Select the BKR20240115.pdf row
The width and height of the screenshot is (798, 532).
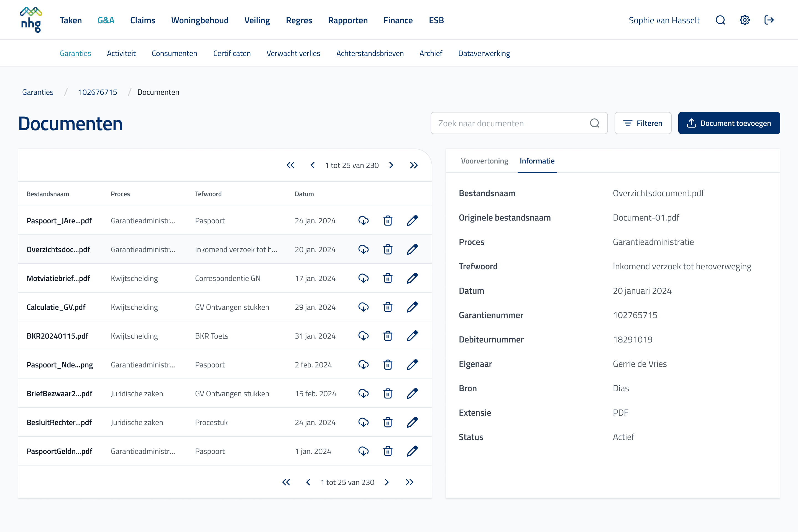pyautogui.click(x=225, y=336)
